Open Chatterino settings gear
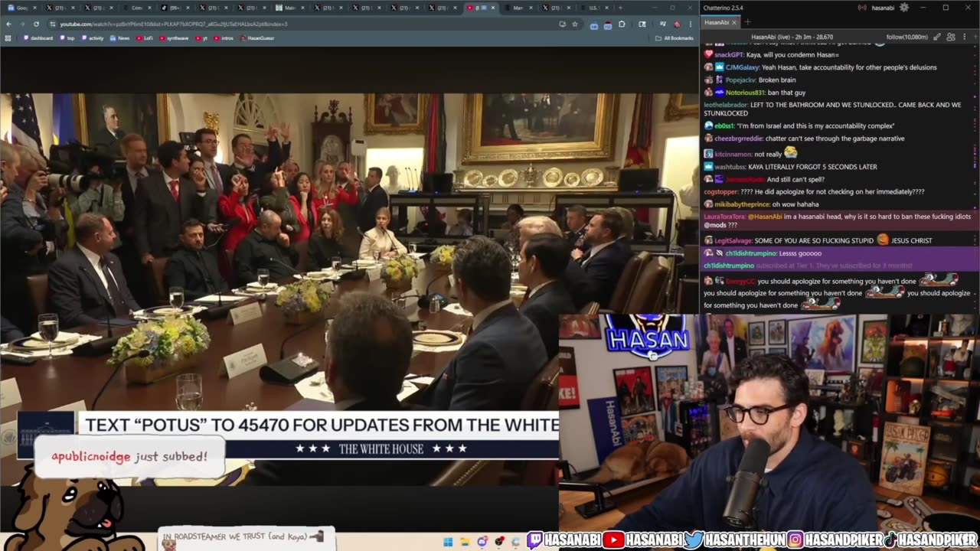 point(904,8)
